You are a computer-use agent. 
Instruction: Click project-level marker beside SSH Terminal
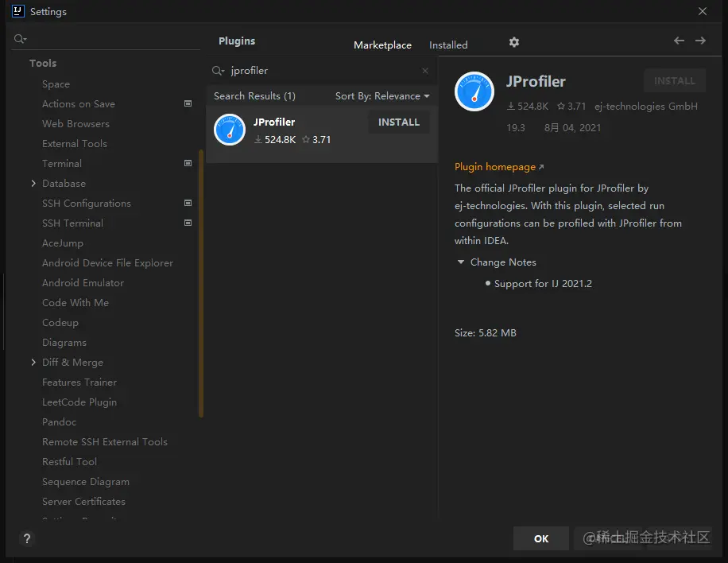pos(188,223)
